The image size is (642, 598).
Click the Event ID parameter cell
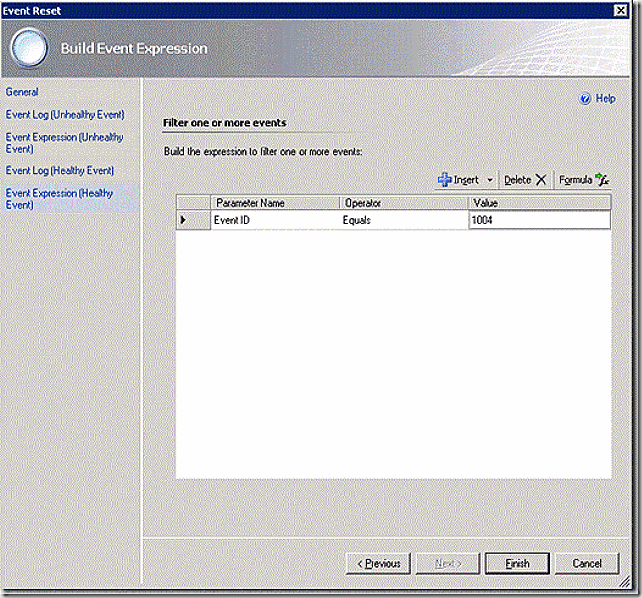click(275, 220)
